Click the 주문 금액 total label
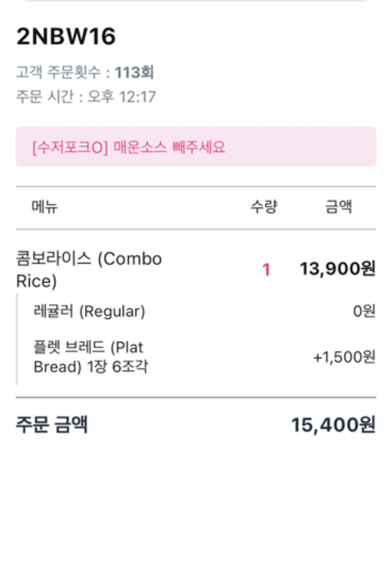Screen dimensions: 392x577 click(x=51, y=425)
